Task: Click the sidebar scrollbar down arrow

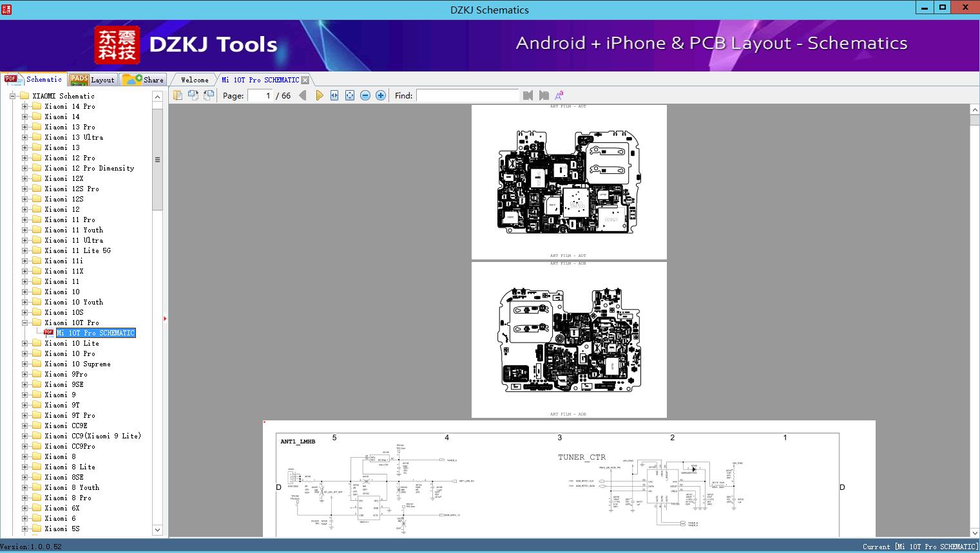Action: point(157,529)
